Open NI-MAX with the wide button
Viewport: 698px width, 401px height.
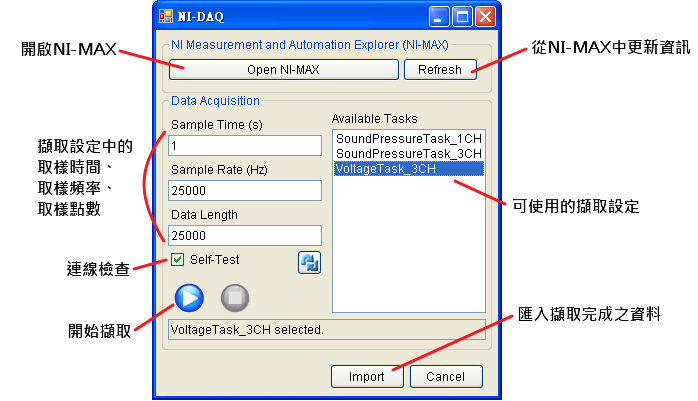284,70
